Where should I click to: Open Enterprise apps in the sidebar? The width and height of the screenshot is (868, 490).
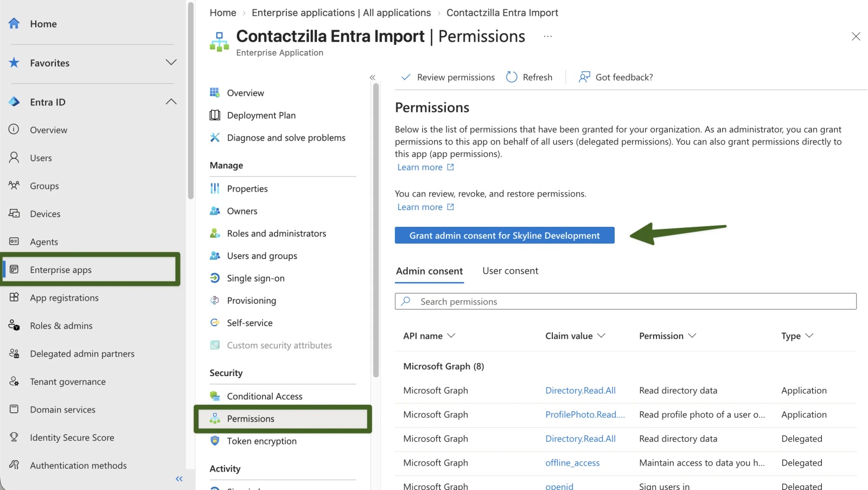coord(90,269)
